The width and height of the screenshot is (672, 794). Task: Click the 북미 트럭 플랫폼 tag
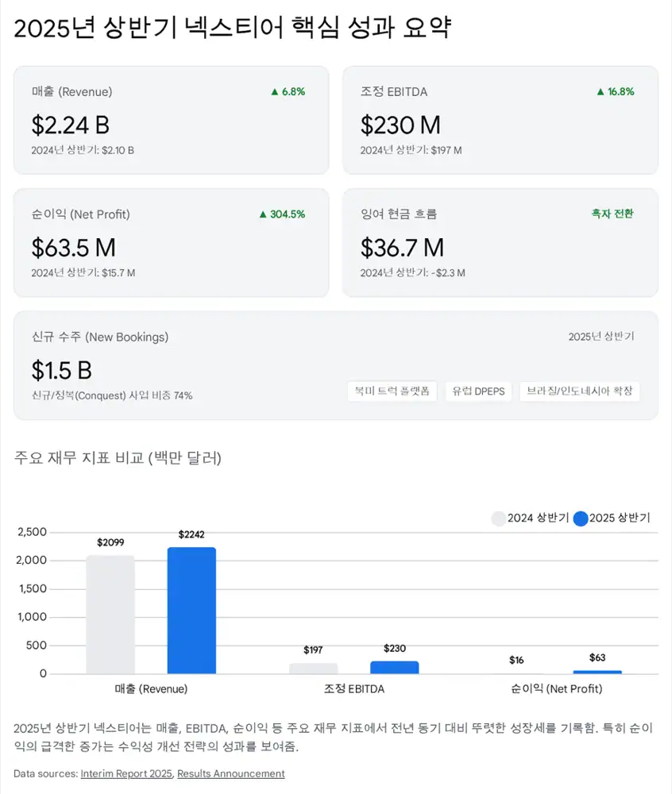(x=392, y=391)
